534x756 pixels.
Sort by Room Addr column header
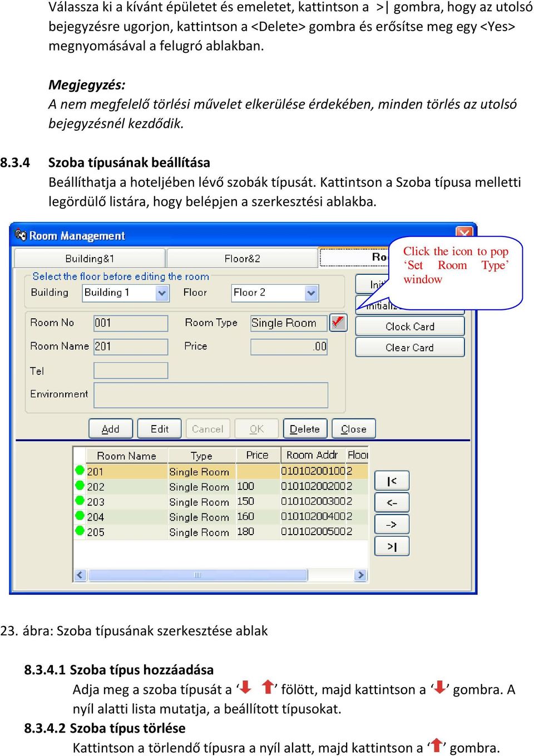click(312, 455)
